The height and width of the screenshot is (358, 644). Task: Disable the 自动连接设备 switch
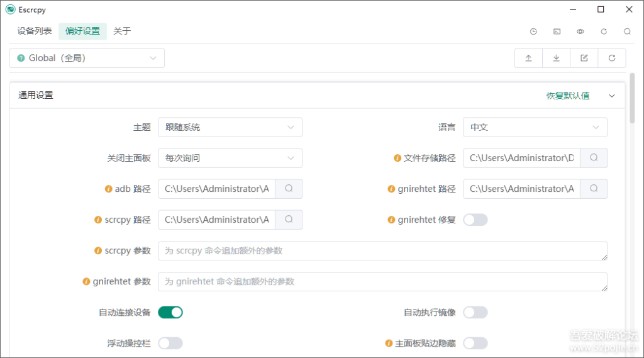click(170, 312)
